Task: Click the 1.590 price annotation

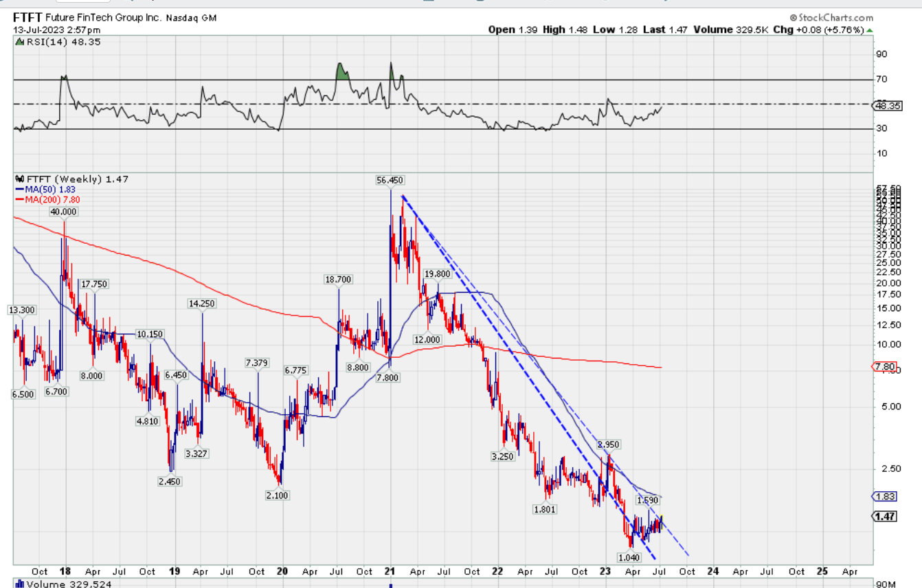Action: pos(647,500)
